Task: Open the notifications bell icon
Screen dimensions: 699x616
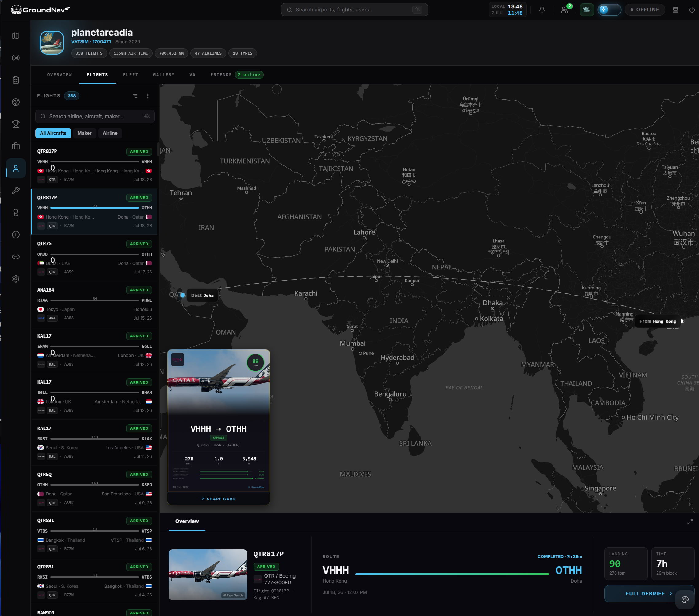Action: pyautogui.click(x=542, y=10)
